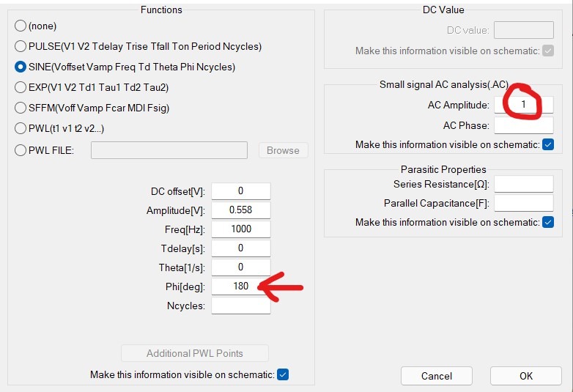Toggle Parasitic Properties visible on schematic checkbox
The height and width of the screenshot is (392, 573).
click(x=548, y=222)
